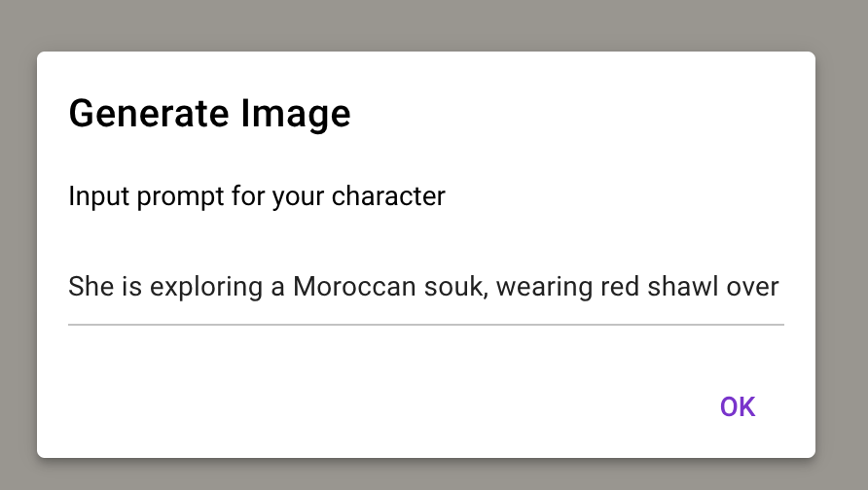Focus the character prompt input field
Image resolution: width=868 pixels, height=490 pixels.
point(425,288)
